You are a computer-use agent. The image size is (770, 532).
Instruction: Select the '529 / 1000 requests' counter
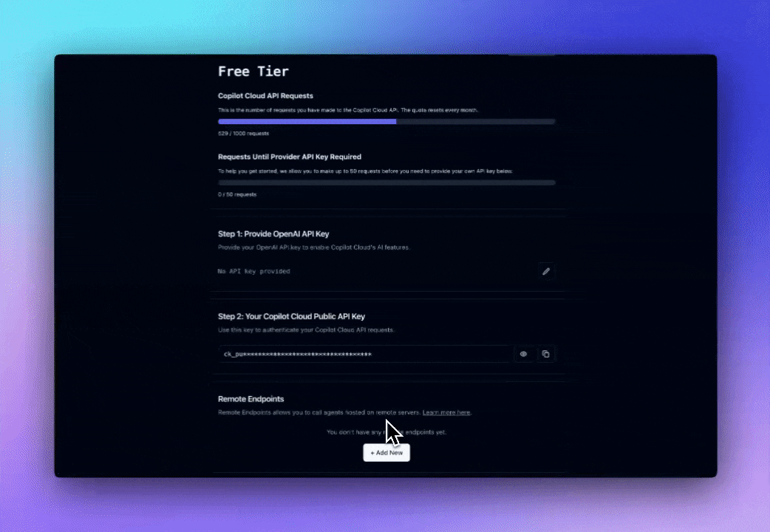click(243, 134)
